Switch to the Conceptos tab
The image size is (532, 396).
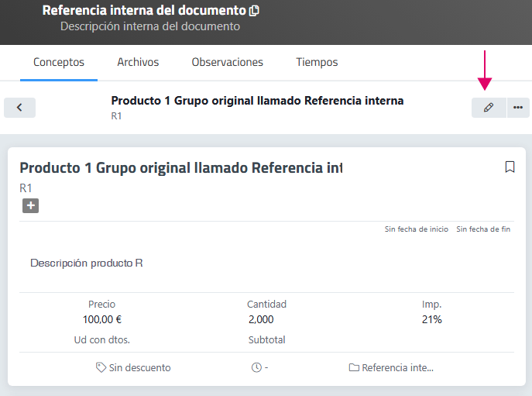pyautogui.click(x=59, y=62)
